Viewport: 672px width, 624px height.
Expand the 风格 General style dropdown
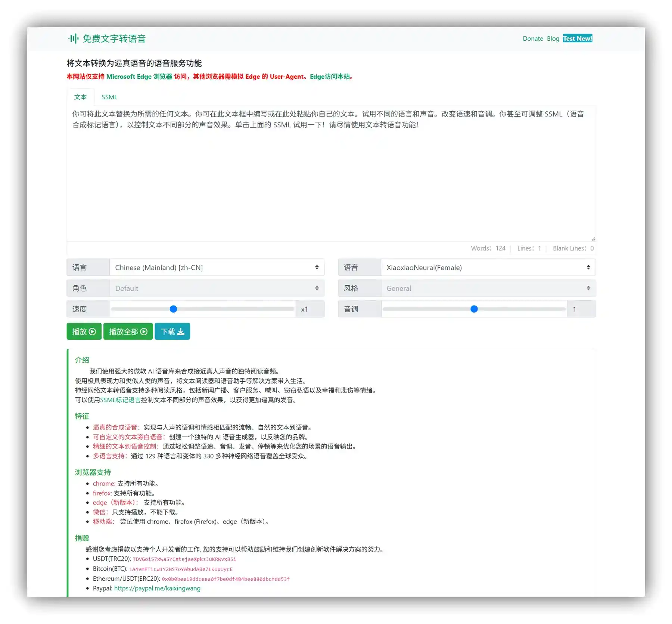pyautogui.click(x=488, y=288)
